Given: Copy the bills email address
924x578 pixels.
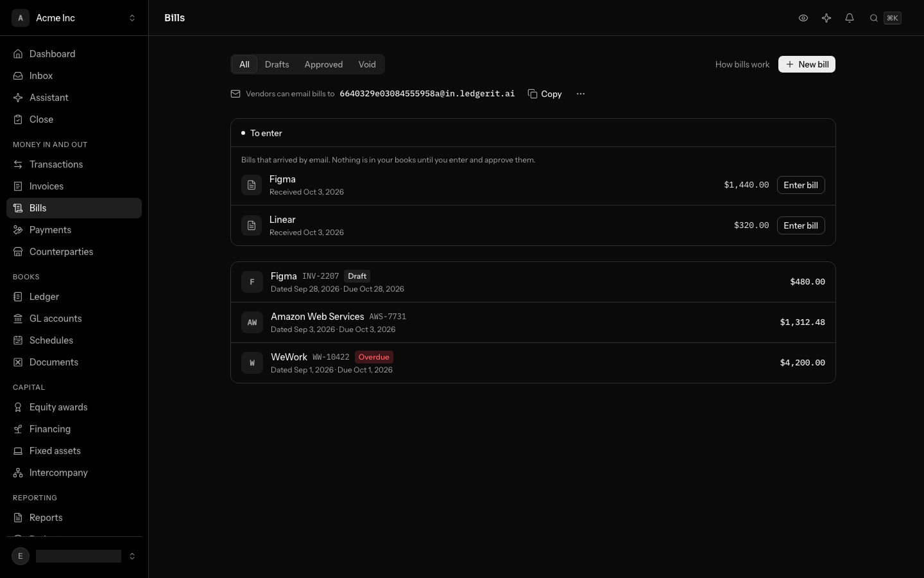Looking at the screenshot, I should tap(545, 94).
